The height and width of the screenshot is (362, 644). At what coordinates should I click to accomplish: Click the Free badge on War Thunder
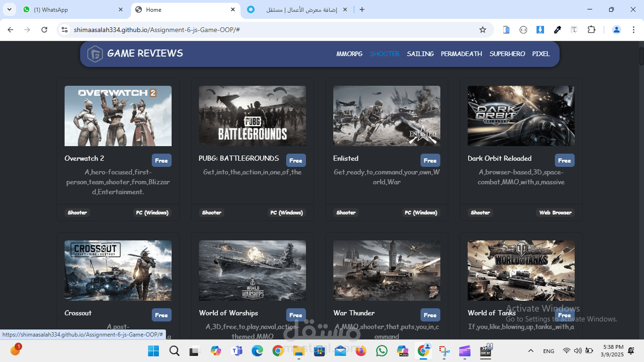click(430, 315)
